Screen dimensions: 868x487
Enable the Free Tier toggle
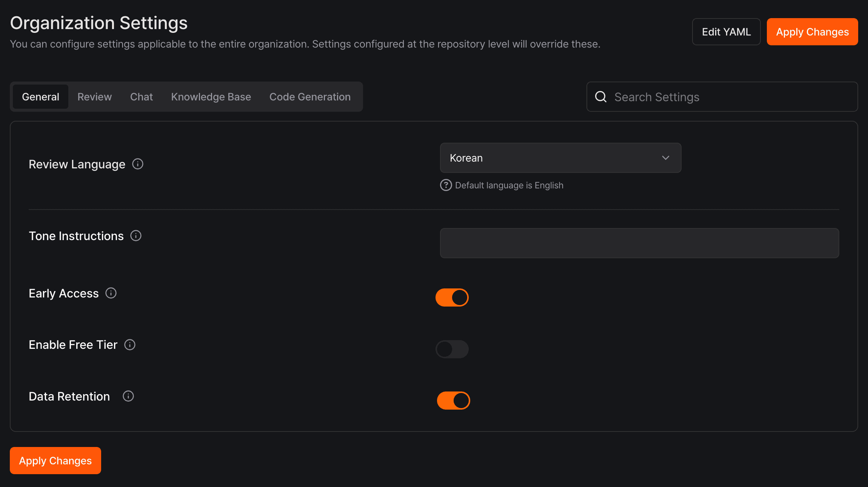pyautogui.click(x=452, y=349)
